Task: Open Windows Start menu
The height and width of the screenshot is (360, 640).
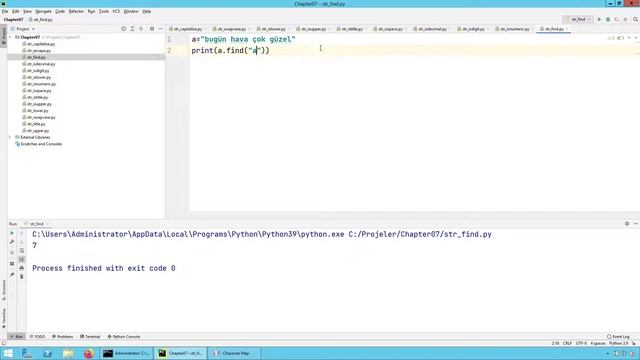Action: click(x=8, y=353)
